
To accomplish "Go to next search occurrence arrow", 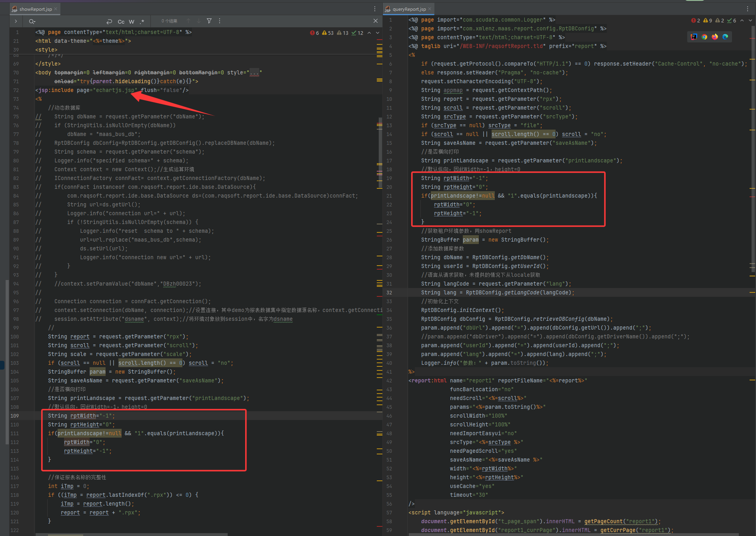I will (x=198, y=21).
